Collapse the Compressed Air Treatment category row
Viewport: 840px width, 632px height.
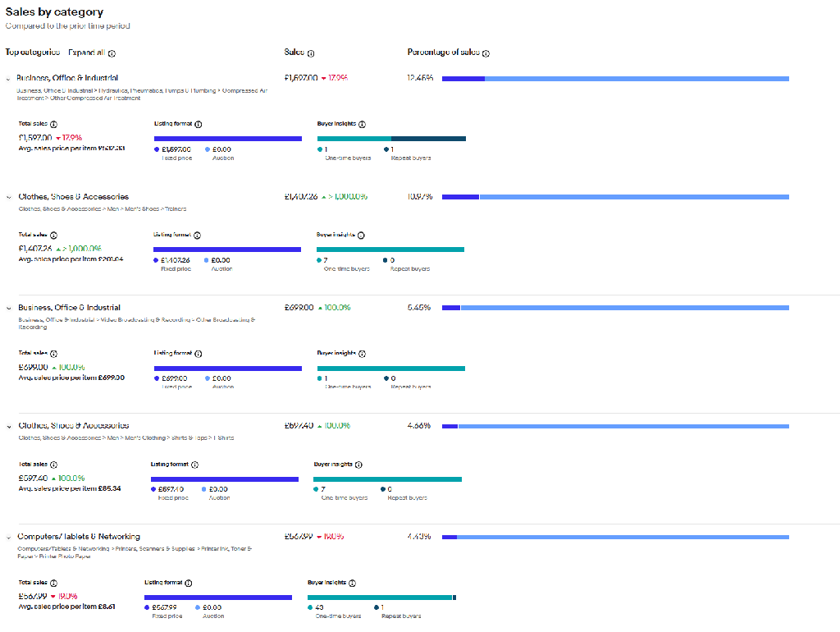click(x=8, y=79)
